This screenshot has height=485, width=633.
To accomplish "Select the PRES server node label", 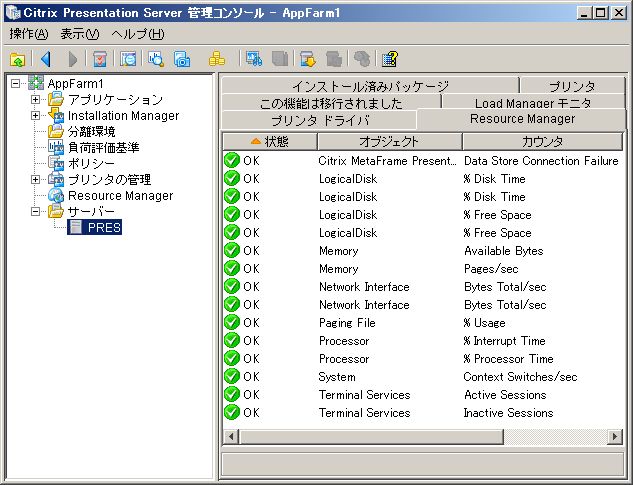I will (104, 227).
